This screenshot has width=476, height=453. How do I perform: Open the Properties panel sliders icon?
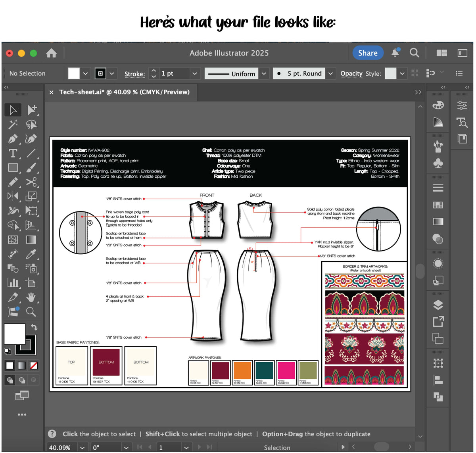(x=462, y=105)
